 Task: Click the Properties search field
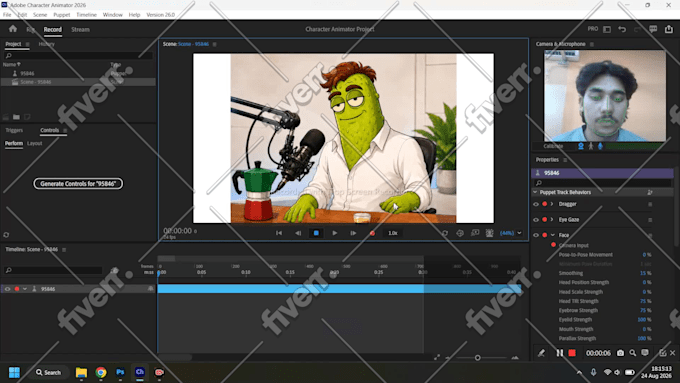click(x=603, y=183)
